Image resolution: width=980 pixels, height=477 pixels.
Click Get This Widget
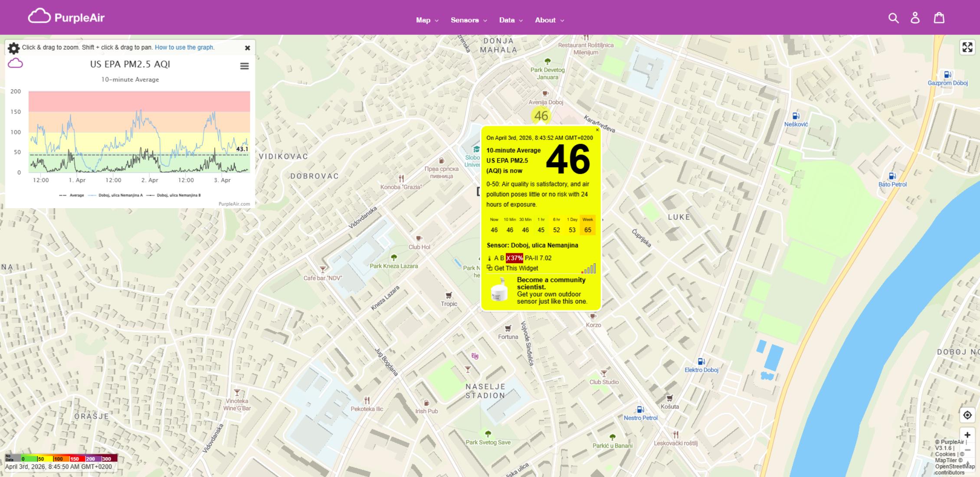(x=516, y=268)
